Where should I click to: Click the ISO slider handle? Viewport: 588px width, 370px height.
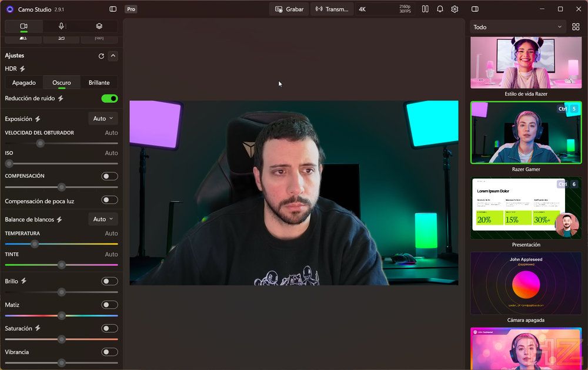(x=9, y=164)
